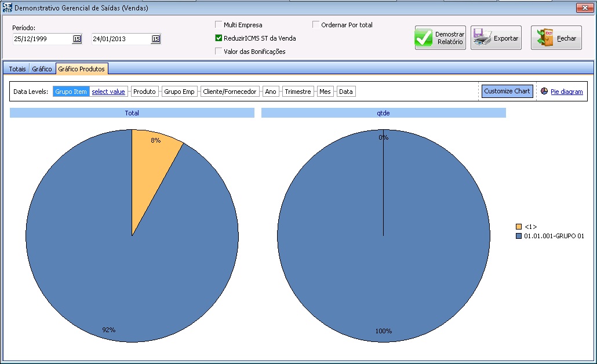Open calendar picker for start date 25/12/1999
Viewport: 597px width, 364px height.
point(77,39)
